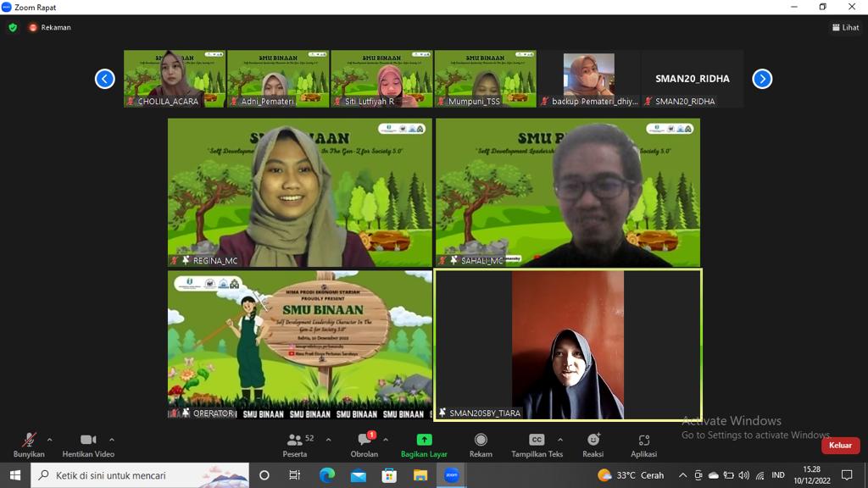Open the Reaksi reactions menu
Image resolution: width=868 pixels, height=488 pixels.
[593, 446]
